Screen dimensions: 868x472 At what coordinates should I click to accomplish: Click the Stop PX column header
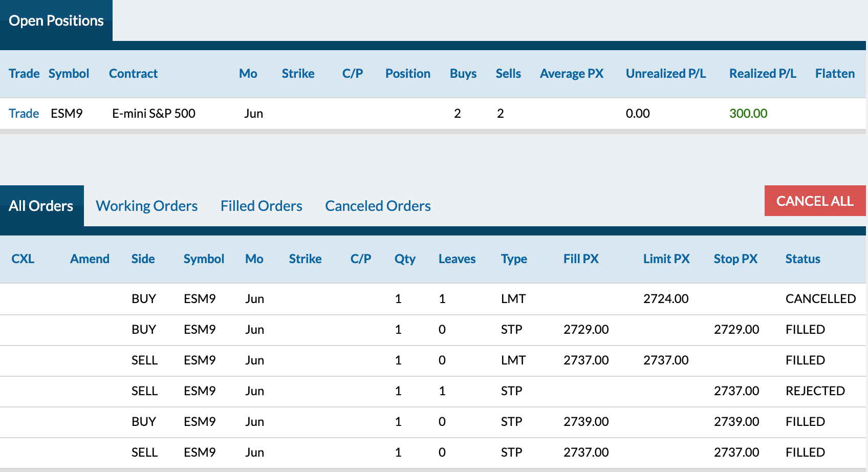(735, 259)
